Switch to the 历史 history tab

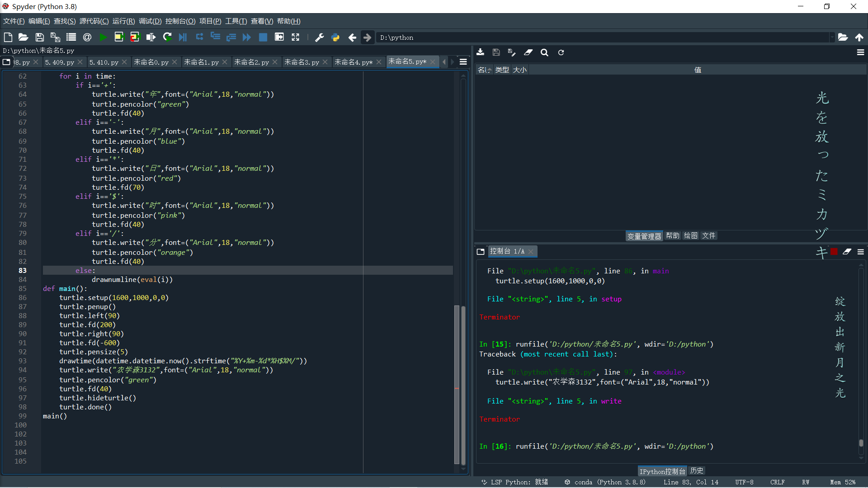[x=696, y=471]
